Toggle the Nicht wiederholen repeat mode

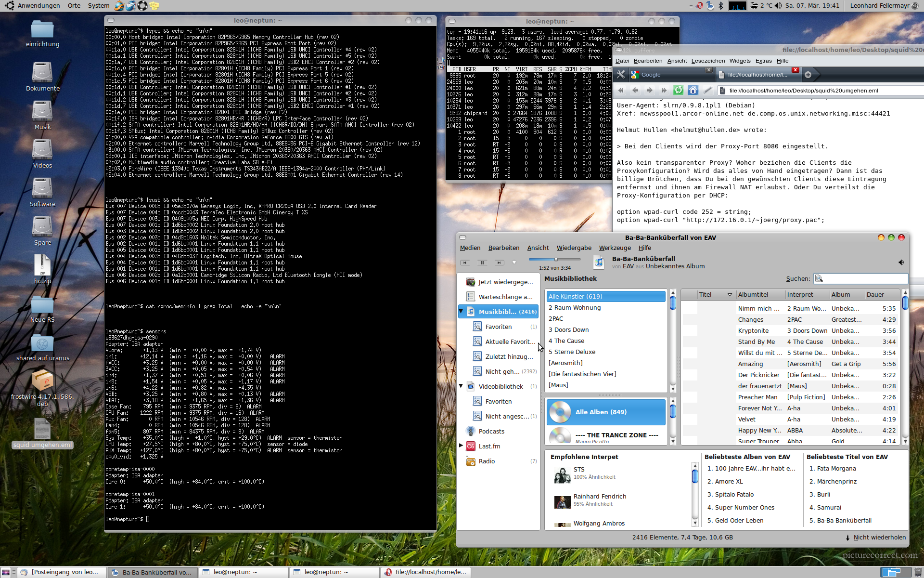tap(876, 538)
